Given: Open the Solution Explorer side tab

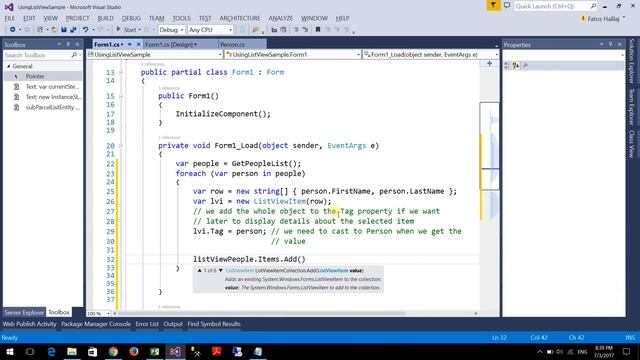Looking at the screenshot, I should tap(632, 62).
